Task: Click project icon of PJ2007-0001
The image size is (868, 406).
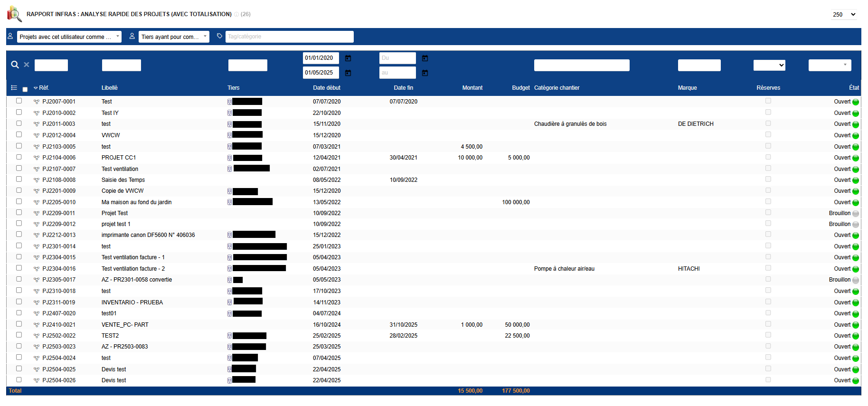Action: pos(37,102)
